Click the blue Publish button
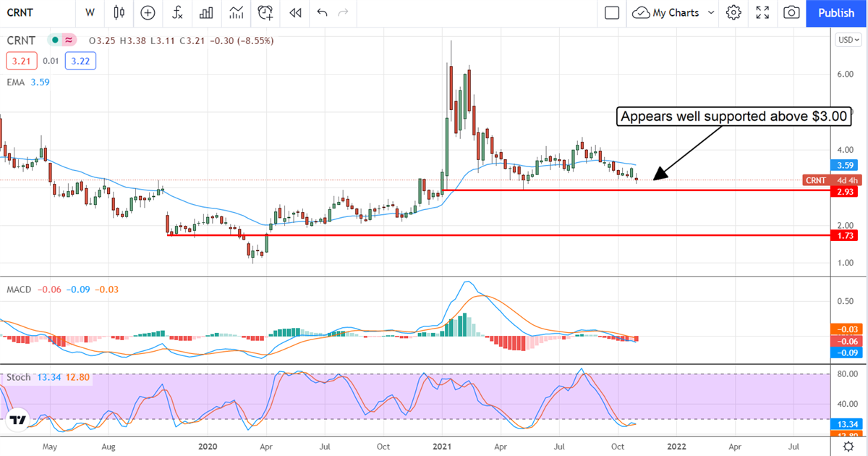The width and height of the screenshot is (868, 456). tap(836, 12)
